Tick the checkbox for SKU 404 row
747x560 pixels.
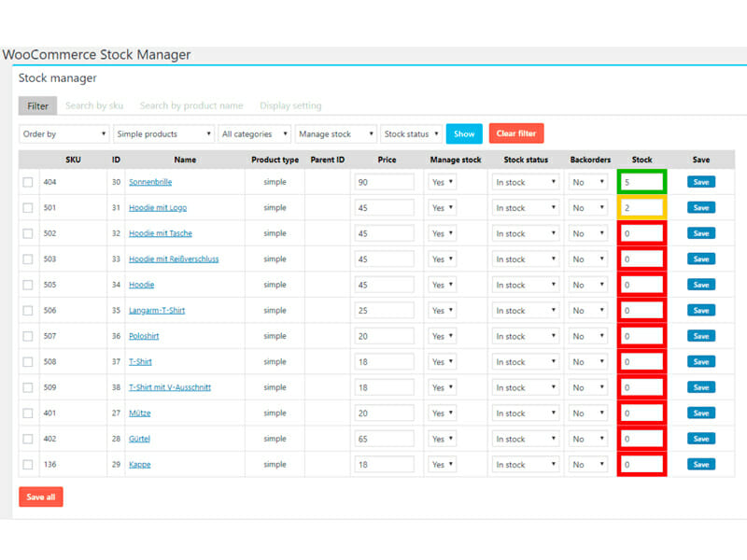28,182
